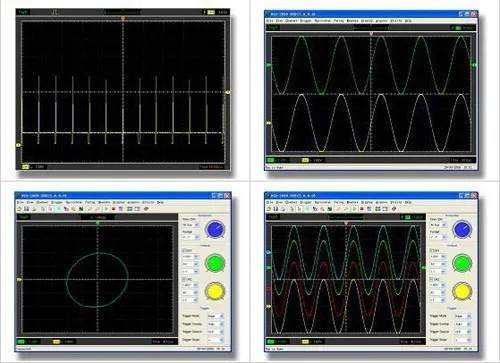This screenshot has height=363, width=500.
Task: Open the CH2 AC coupling dropdown in the bottom-right window
Action: click(438, 292)
